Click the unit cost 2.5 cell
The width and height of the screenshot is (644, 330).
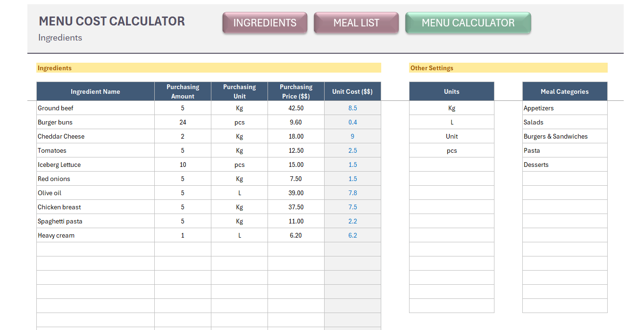352,150
